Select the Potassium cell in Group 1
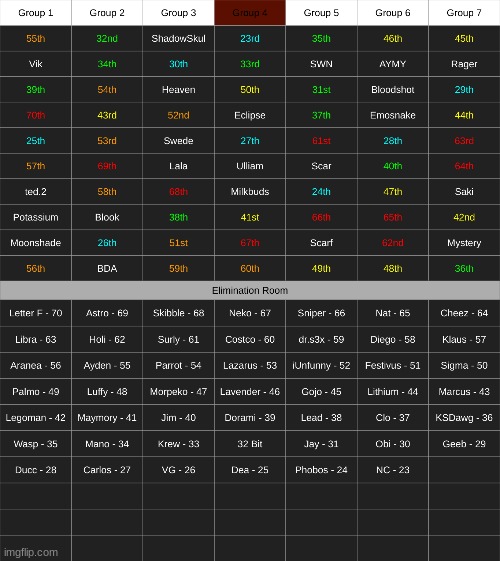This screenshot has height=561, width=500. coord(35,217)
